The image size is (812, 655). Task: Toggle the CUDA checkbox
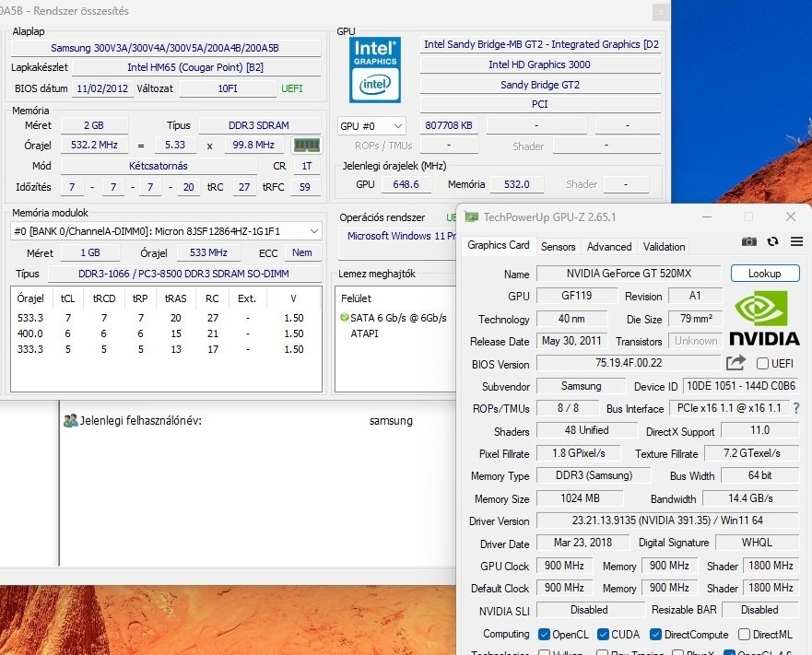603,635
